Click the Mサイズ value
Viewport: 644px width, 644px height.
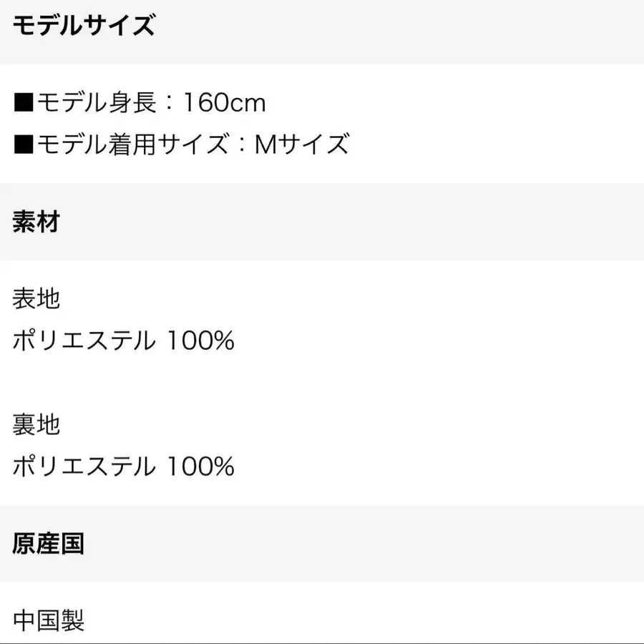point(301,144)
